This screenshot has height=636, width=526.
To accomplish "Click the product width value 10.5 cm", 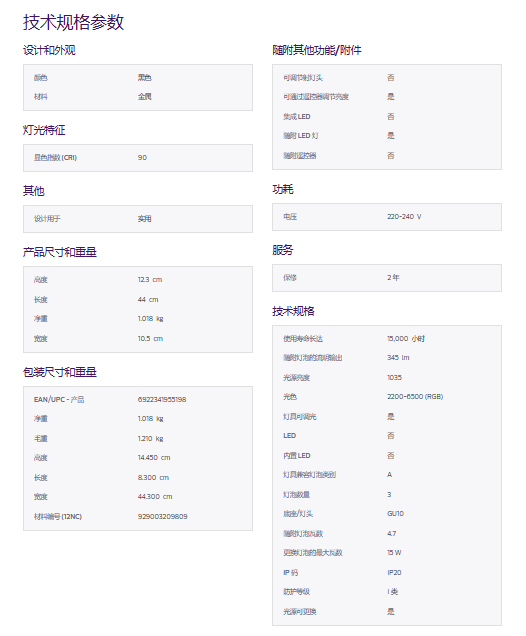I will (x=150, y=338).
